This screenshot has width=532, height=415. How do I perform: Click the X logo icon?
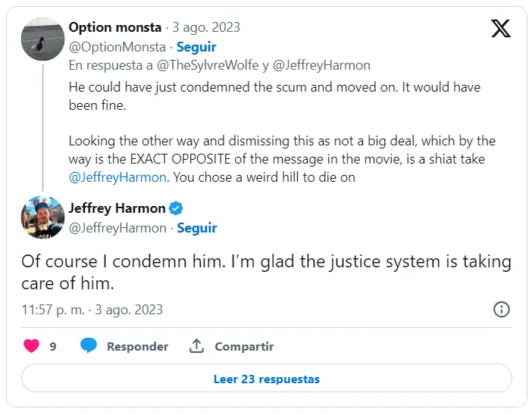[501, 29]
